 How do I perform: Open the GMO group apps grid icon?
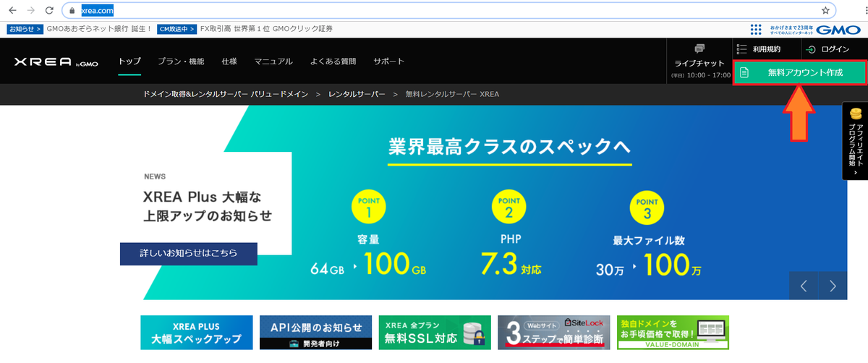756,29
